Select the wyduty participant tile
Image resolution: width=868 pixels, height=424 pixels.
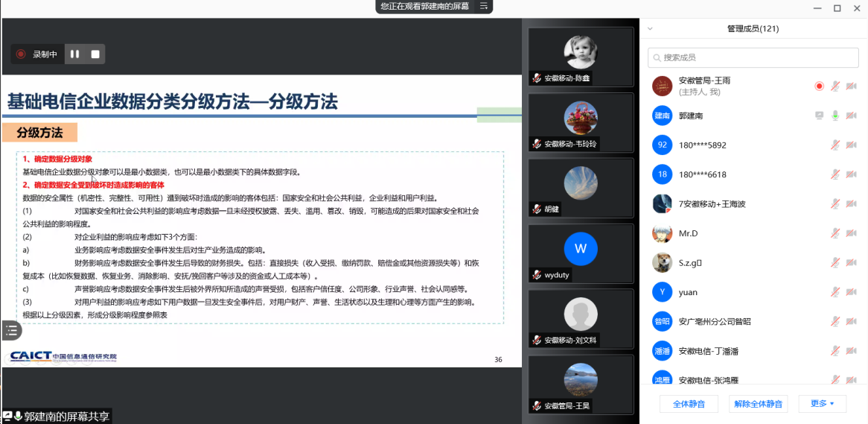(581, 253)
